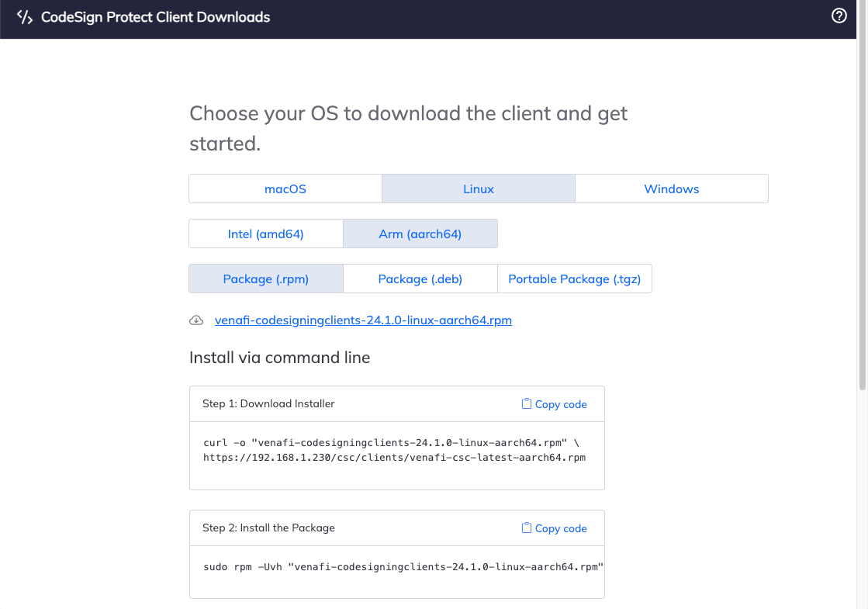Click the download cloud icon beside the rpm link

pyautogui.click(x=197, y=320)
